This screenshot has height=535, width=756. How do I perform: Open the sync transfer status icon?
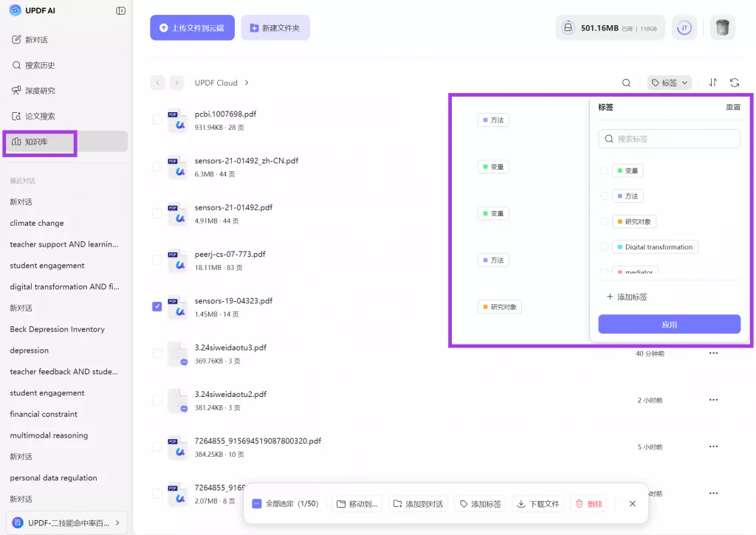click(684, 28)
